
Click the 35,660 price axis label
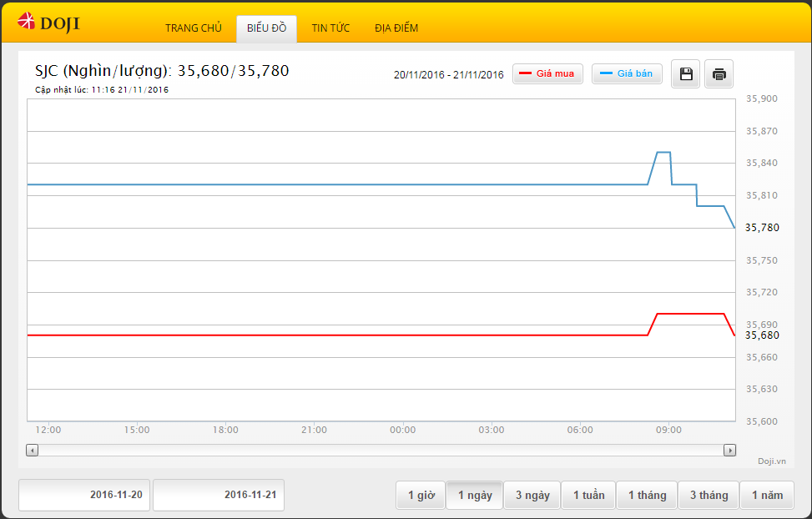pyautogui.click(x=762, y=357)
